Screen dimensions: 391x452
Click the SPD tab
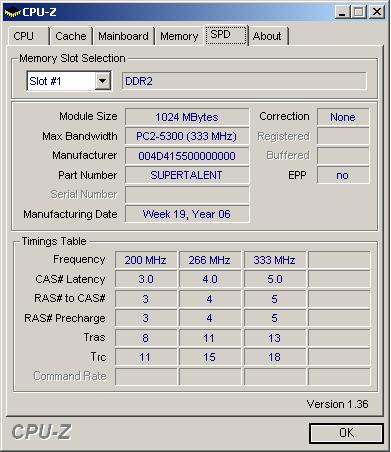point(225,34)
